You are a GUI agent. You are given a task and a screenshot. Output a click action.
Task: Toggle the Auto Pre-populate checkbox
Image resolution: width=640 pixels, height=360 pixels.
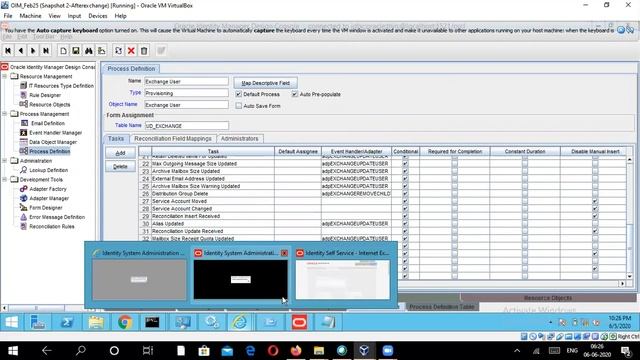295,94
